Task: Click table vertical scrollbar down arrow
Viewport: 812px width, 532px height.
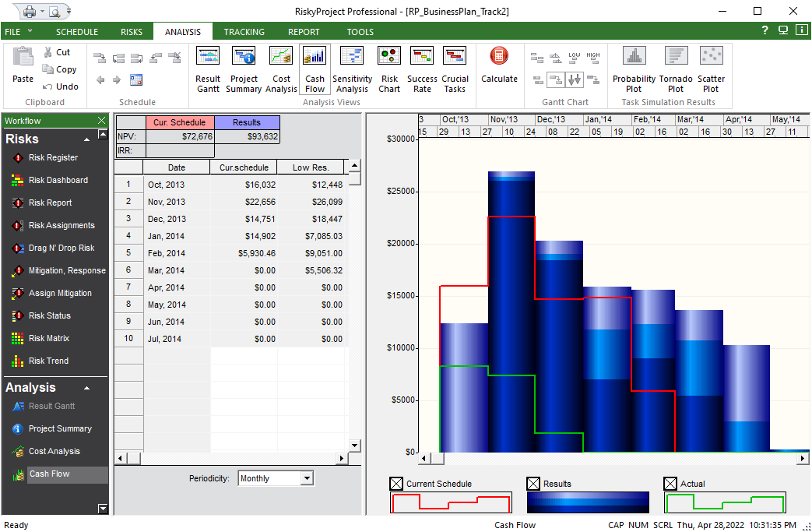Action: pos(355,445)
